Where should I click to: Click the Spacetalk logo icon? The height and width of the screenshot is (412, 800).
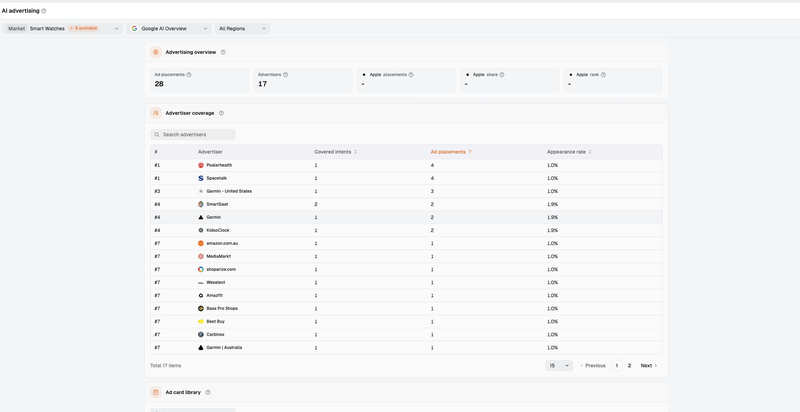click(201, 178)
